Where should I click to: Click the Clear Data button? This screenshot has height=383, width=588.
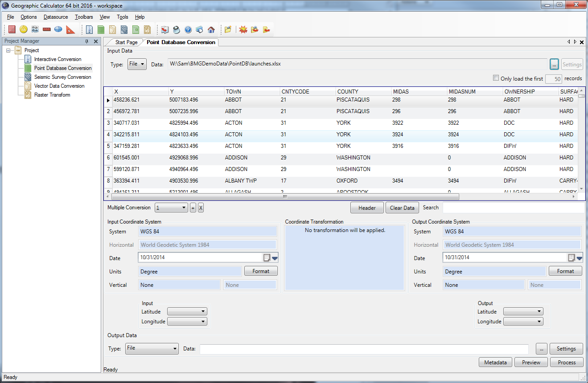402,207
